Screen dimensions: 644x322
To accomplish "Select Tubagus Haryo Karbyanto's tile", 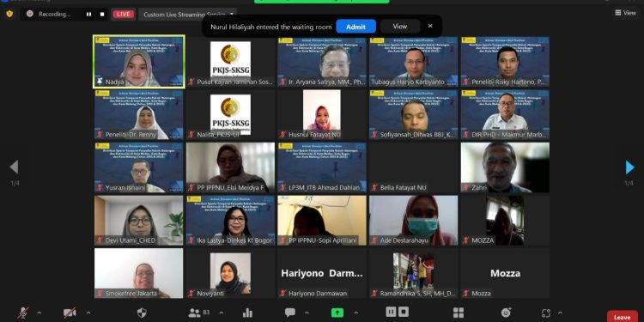I will click(x=414, y=62).
